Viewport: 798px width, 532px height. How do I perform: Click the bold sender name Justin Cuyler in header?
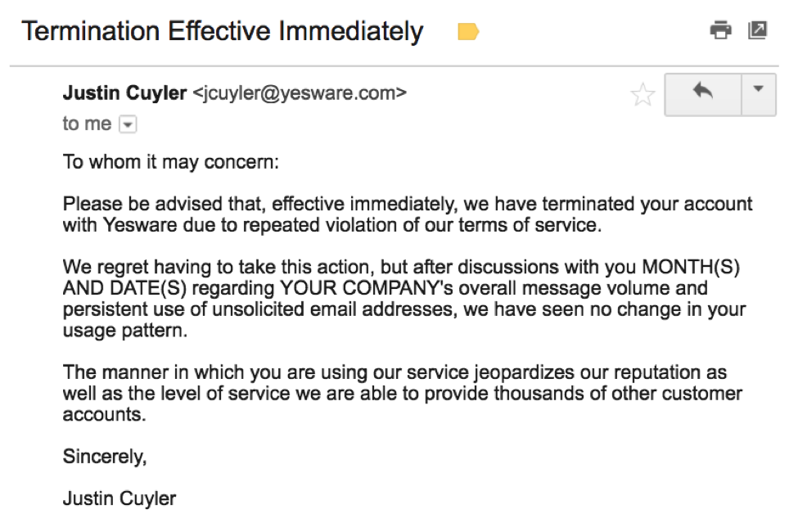[124, 93]
